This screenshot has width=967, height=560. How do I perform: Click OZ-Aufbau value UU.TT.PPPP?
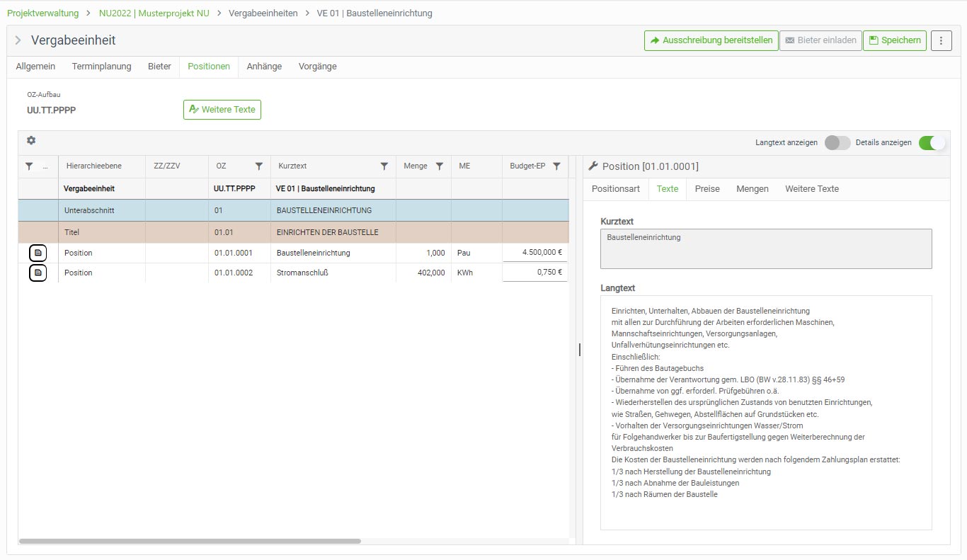click(x=52, y=110)
